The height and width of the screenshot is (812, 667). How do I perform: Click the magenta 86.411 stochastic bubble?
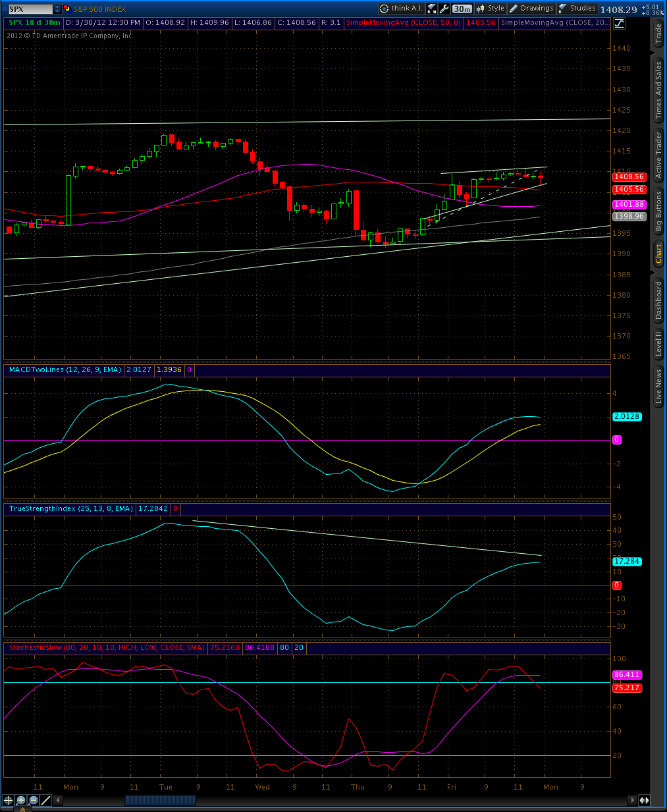click(x=627, y=674)
